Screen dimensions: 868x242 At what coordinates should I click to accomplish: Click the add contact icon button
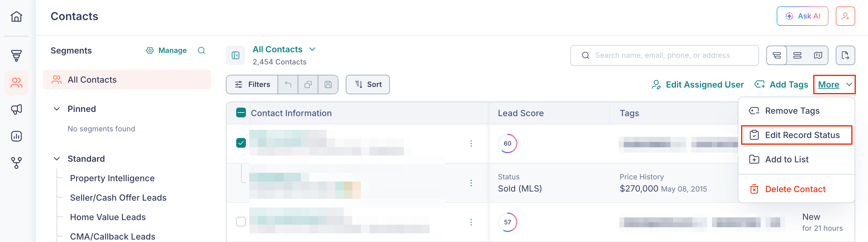845,16
